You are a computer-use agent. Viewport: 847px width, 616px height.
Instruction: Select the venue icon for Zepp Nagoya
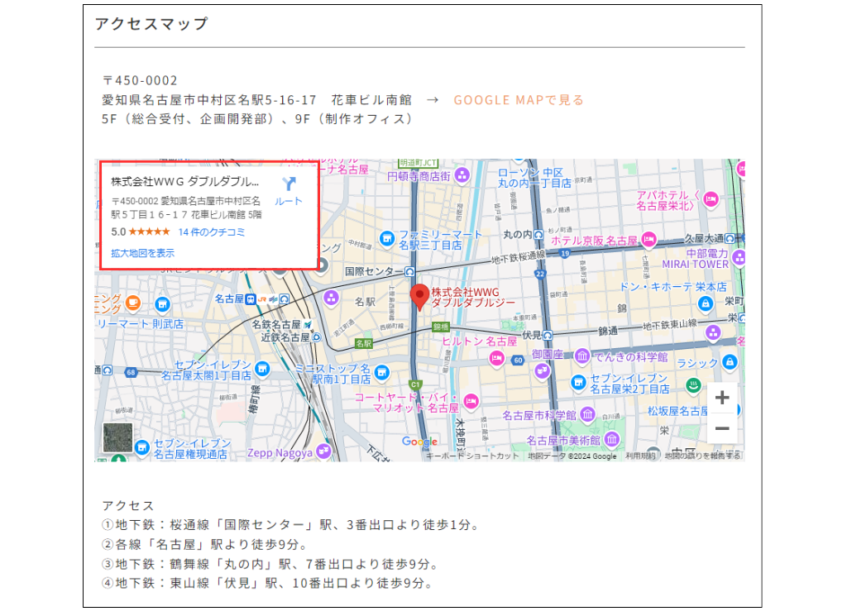(x=323, y=451)
